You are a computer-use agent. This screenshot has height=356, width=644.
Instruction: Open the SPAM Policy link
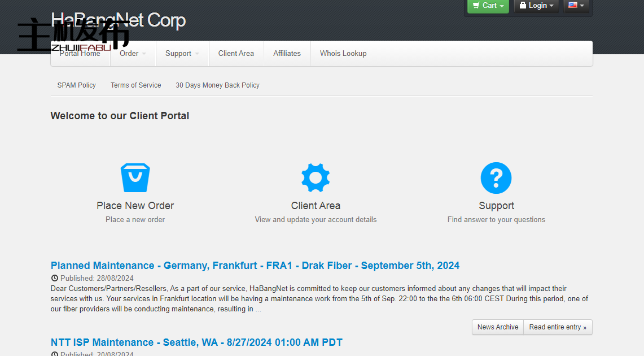click(x=76, y=85)
